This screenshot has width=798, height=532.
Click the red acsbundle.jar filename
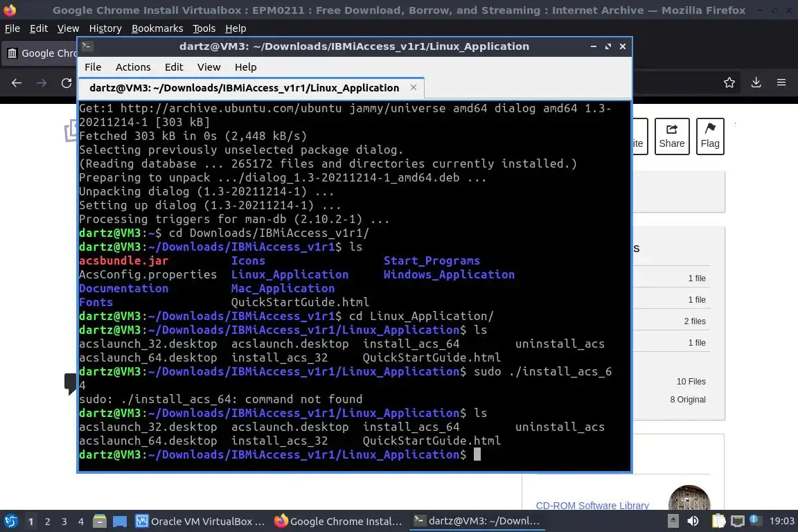tap(124, 260)
